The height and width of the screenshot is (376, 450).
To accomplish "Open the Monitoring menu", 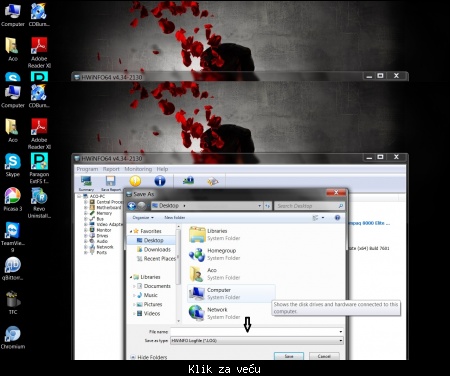I will pos(138,169).
